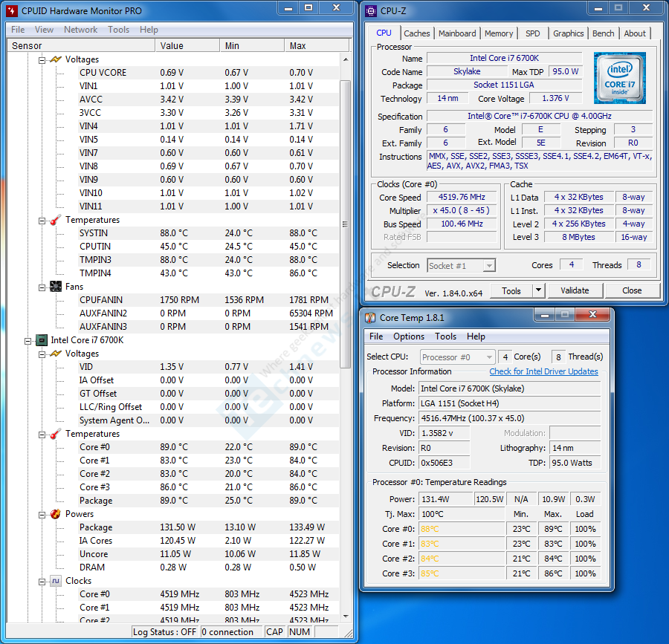Open the Network menu in Hardware Monitor
The width and height of the screenshot is (669, 644).
(x=80, y=30)
